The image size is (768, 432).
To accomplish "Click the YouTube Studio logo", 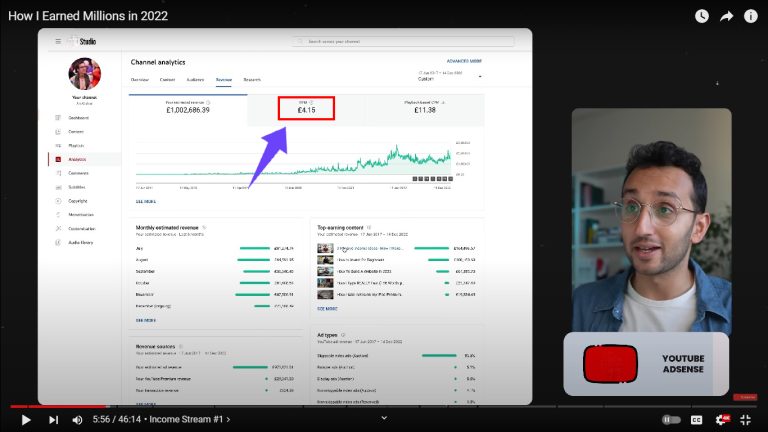I will 82,41.
